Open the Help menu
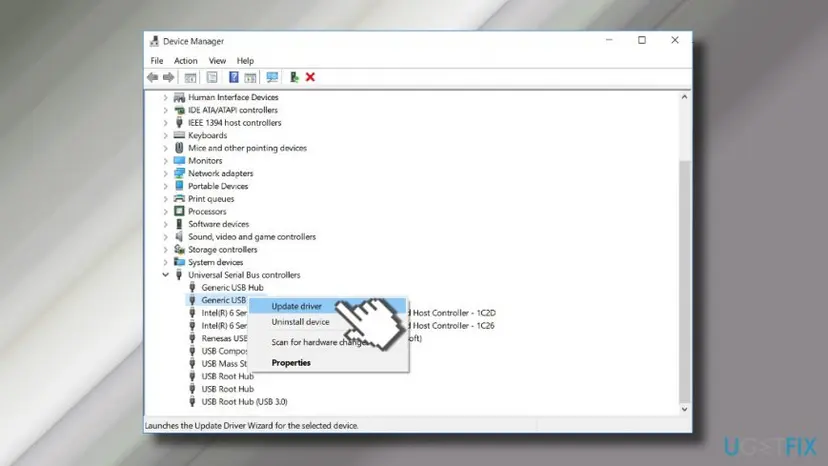 (245, 61)
